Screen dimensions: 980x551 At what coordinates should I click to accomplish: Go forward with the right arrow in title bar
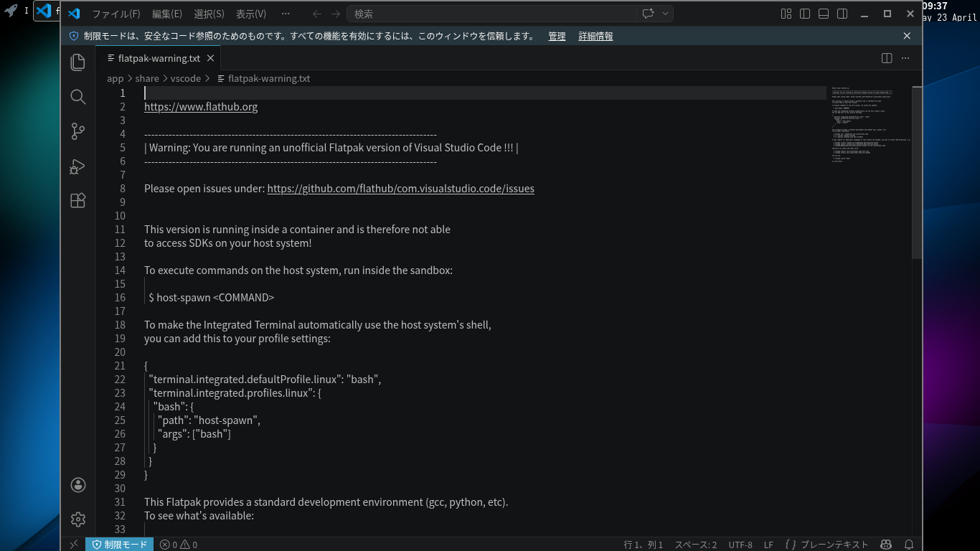336,14
